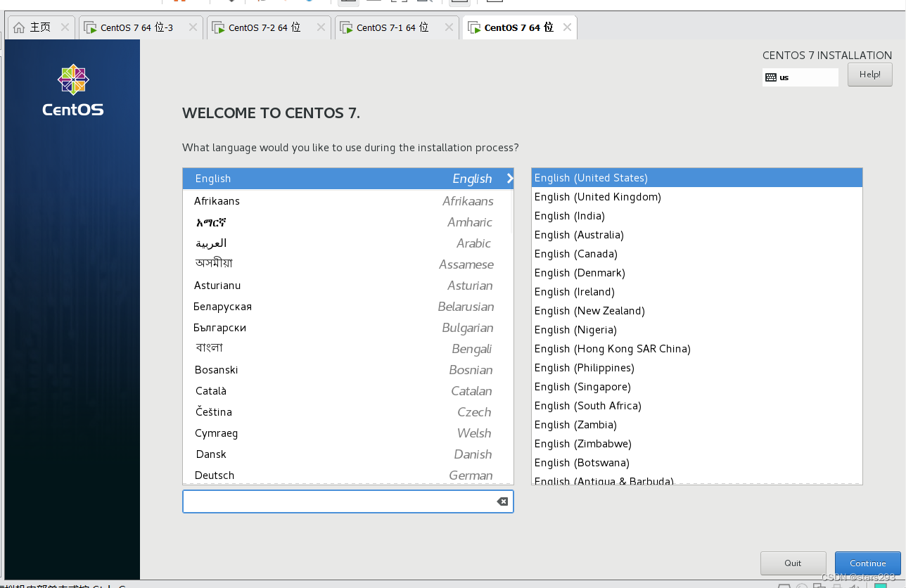Close the active CentOS 7 64 位 tab
Viewport: 906px width, 588px height.
(567, 27)
